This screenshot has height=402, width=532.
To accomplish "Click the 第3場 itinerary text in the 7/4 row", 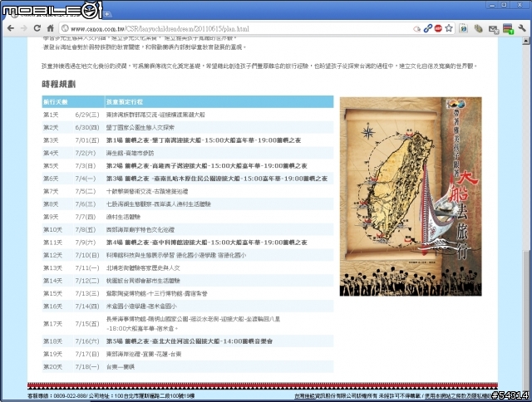I will (217, 179).
